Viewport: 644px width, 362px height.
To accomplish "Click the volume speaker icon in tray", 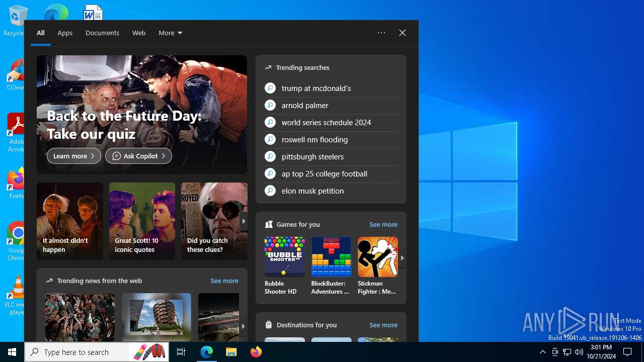I will point(579,352).
